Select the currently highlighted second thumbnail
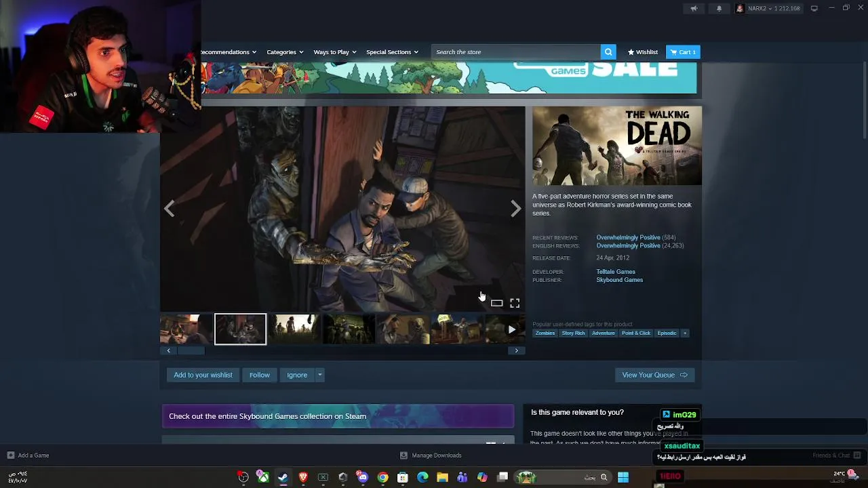This screenshot has height=488, width=868. (x=241, y=329)
